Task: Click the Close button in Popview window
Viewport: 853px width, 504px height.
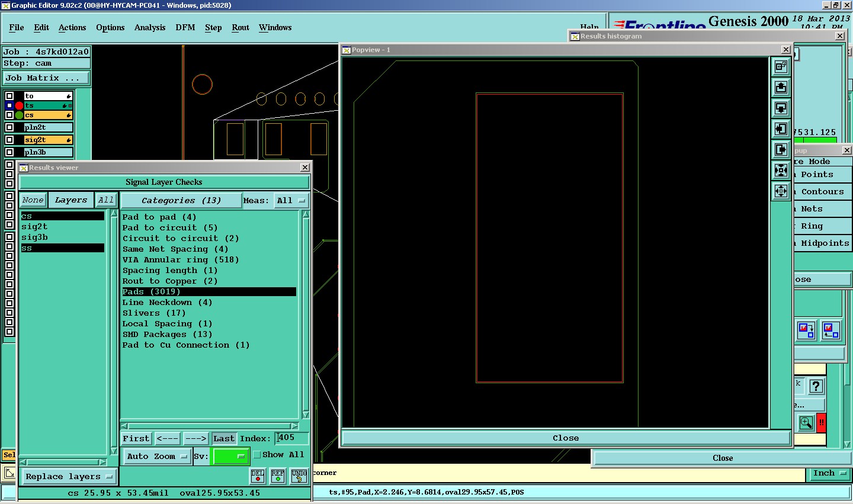Action: (x=566, y=438)
